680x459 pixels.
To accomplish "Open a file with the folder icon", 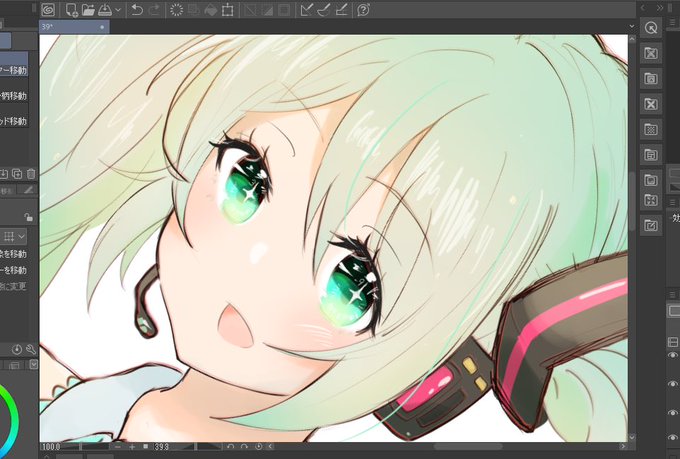I will [x=88, y=10].
